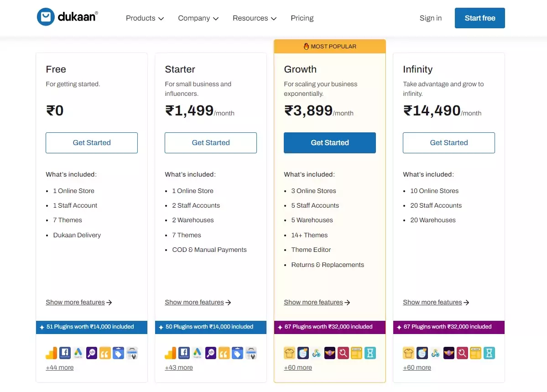Screen dimensions: 547x392
Task: Click the quotes plugin icon in Starter plan
Action: (224, 353)
